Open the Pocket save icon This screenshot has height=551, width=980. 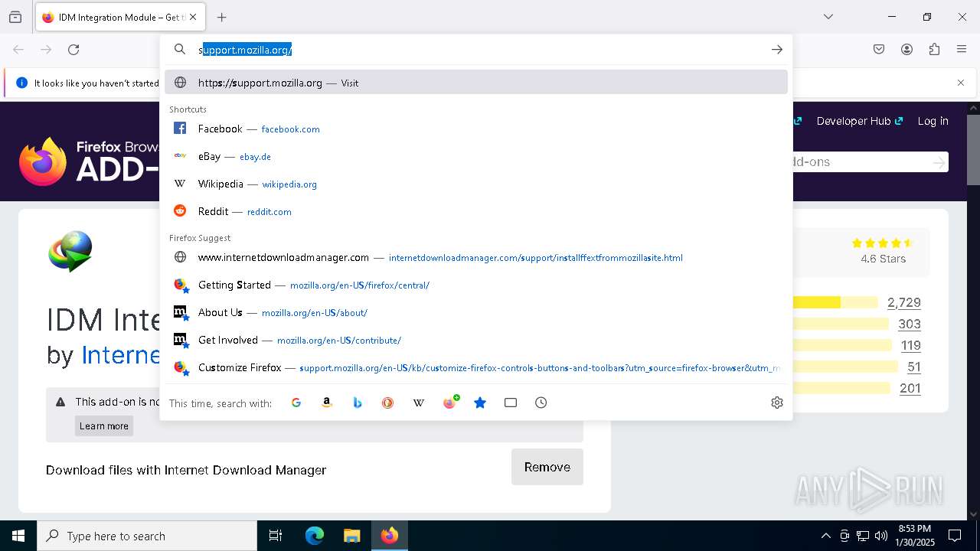click(x=879, y=50)
